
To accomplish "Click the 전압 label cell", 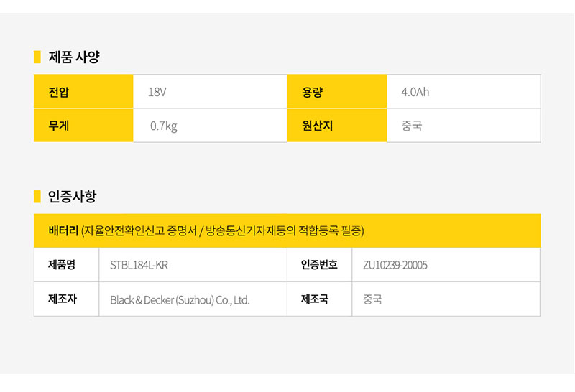I will [x=83, y=92].
